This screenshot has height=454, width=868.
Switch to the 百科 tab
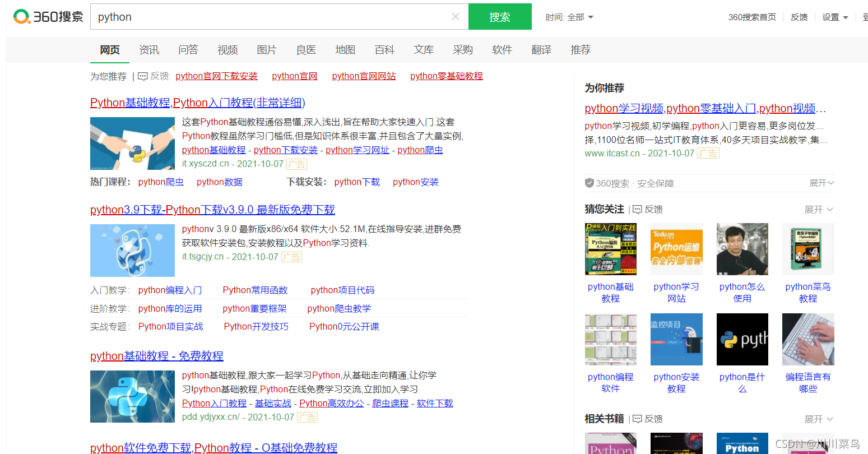[x=384, y=50]
